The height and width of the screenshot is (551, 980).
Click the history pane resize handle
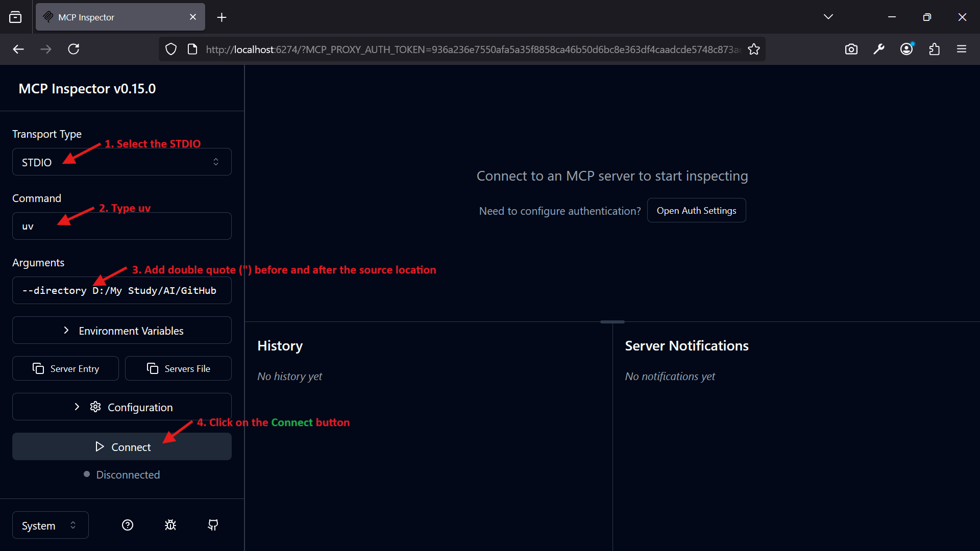[x=612, y=322]
